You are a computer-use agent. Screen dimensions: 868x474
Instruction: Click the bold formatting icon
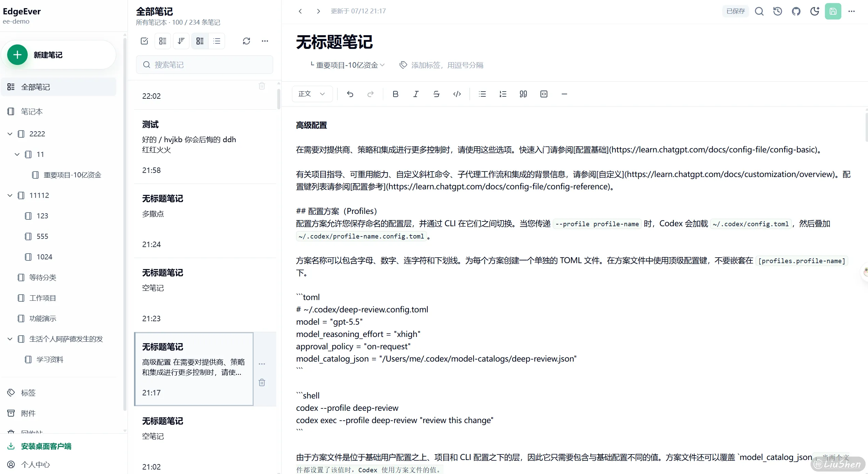(396, 94)
